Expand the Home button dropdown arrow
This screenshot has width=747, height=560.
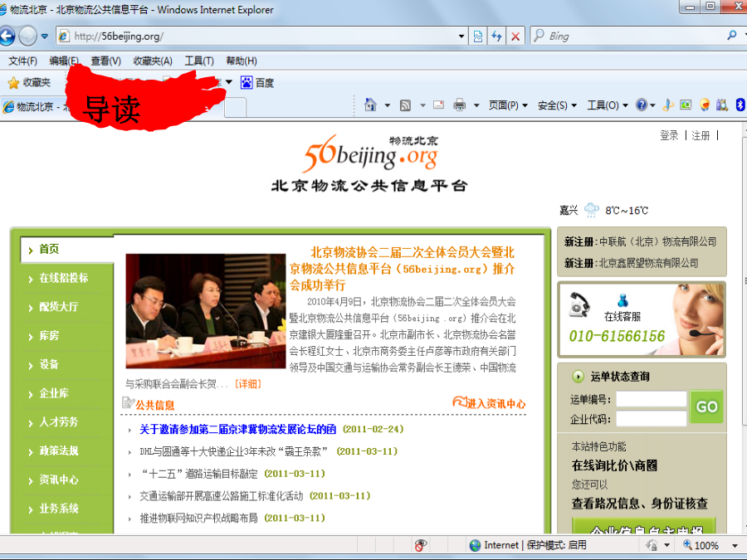coord(388,105)
